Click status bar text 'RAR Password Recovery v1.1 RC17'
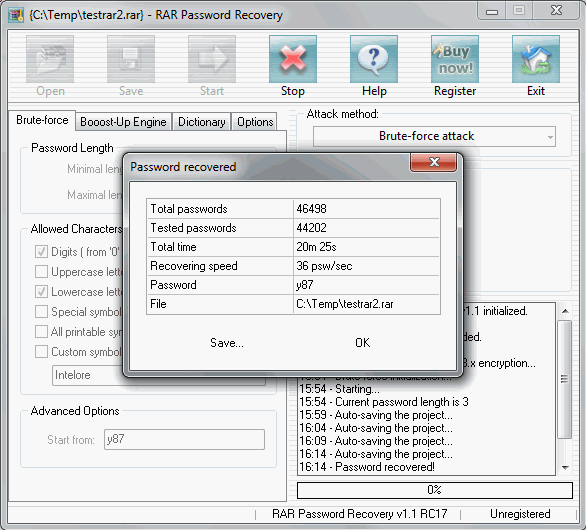The height and width of the screenshot is (530, 586). tap(359, 514)
